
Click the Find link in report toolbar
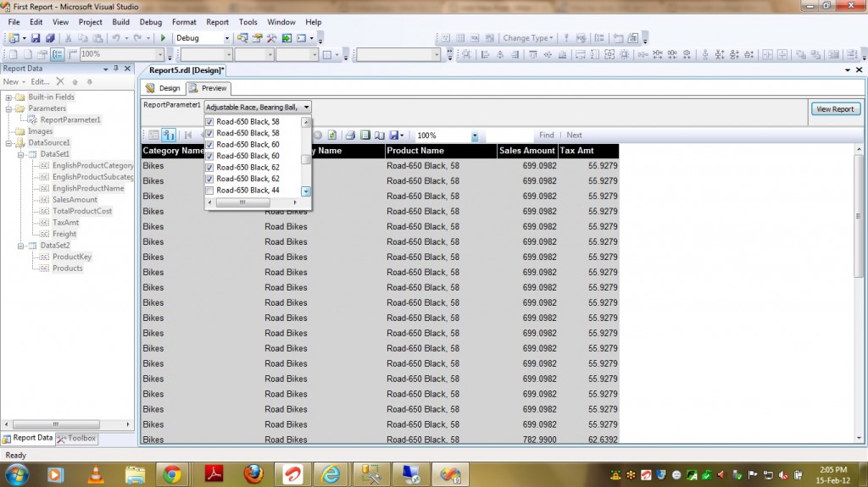point(546,136)
